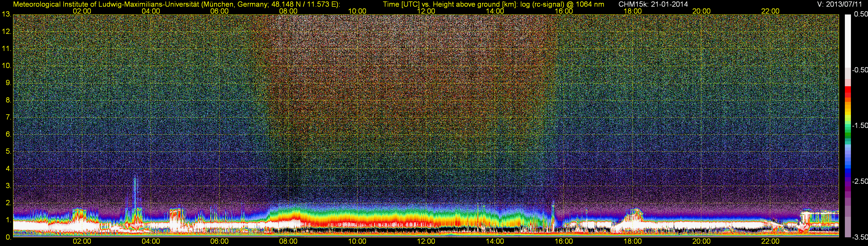This screenshot has height=246, width=868.
Task: Click the '06:00' label on the top time axis
Action: coord(219,11)
